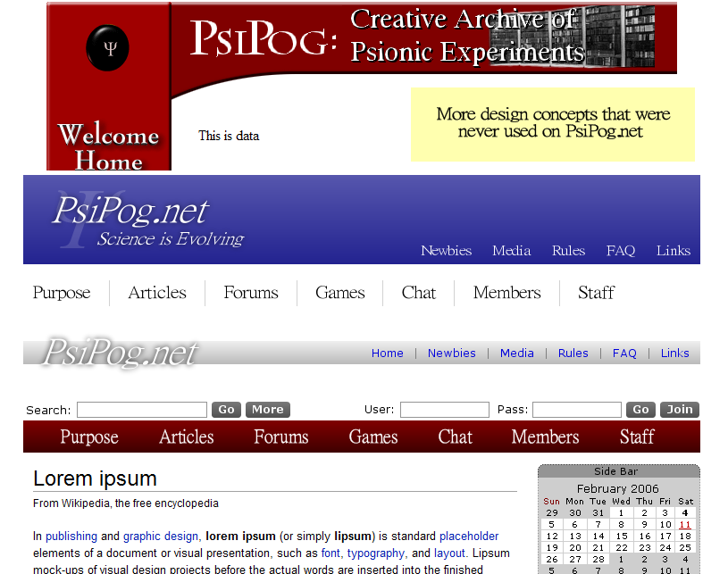The width and height of the screenshot is (728, 574).
Task: Select calendar date 17
Action: [x=665, y=537]
